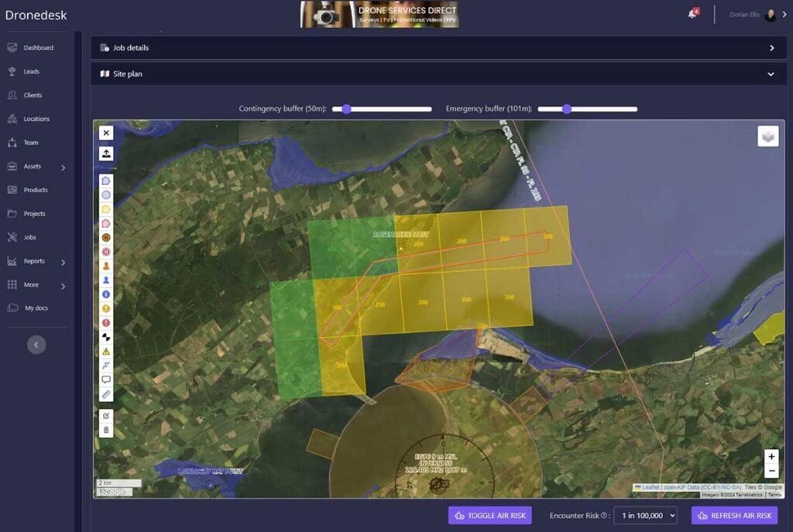The image size is (793, 532).
Task: Open the Reports menu in the sidebar
Action: 35,261
